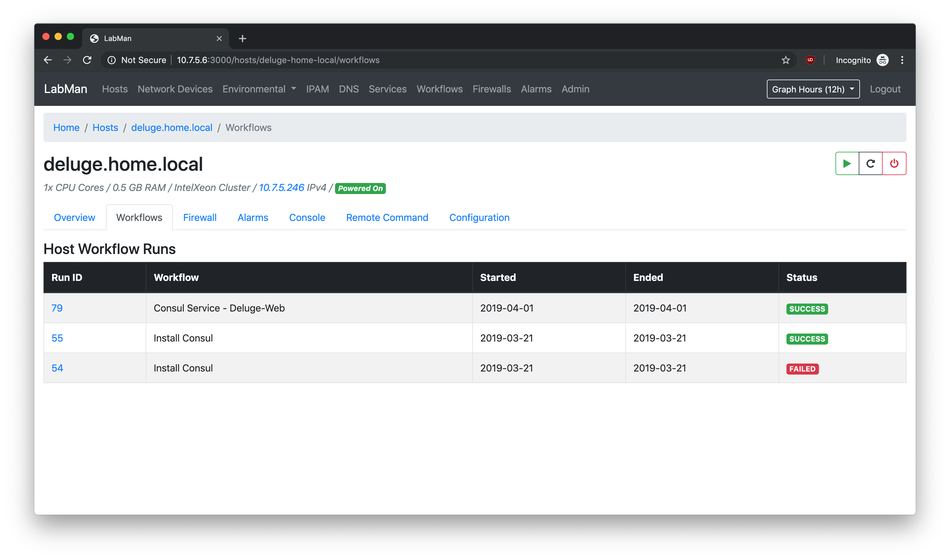Image resolution: width=950 pixels, height=560 pixels.
Task: Open the uBlock Origin extension icon
Action: coord(810,60)
